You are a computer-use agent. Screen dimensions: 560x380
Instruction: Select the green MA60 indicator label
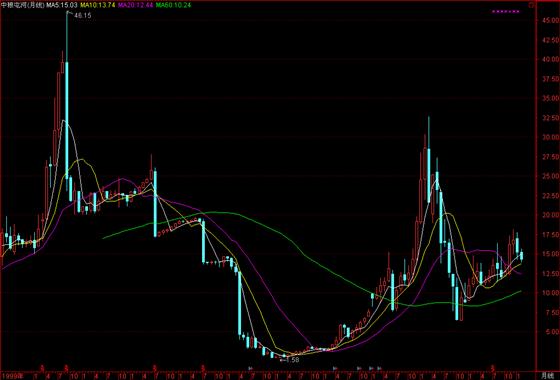pyautogui.click(x=173, y=5)
